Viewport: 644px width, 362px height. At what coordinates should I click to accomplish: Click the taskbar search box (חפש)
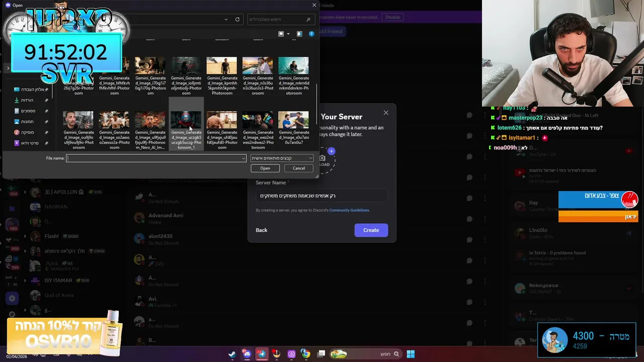[366, 354]
